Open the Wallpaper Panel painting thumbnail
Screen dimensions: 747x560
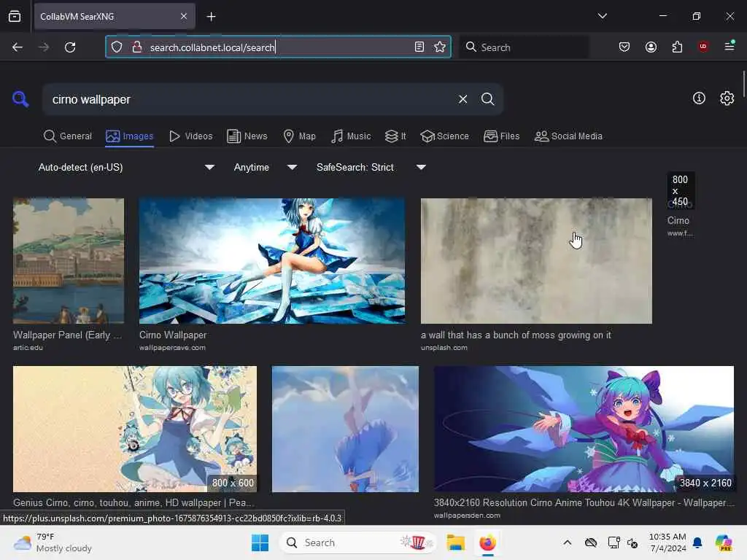pos(69,261)
